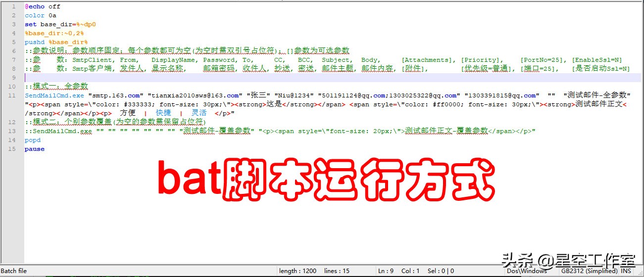Click the "Batch file" language entry in status bar

click(14, 271)
